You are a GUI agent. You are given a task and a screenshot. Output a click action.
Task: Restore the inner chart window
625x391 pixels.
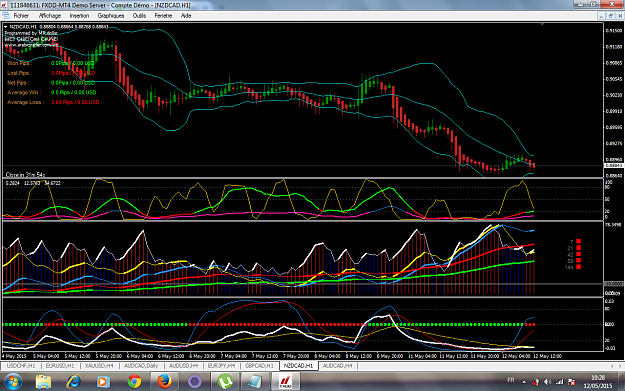(x=611, y=16)
